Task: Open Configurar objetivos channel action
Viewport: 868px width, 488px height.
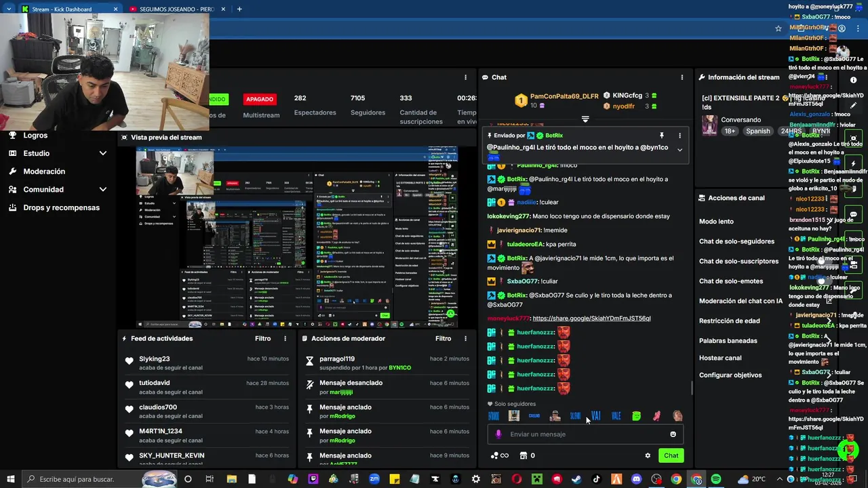Action: (730, 375)
